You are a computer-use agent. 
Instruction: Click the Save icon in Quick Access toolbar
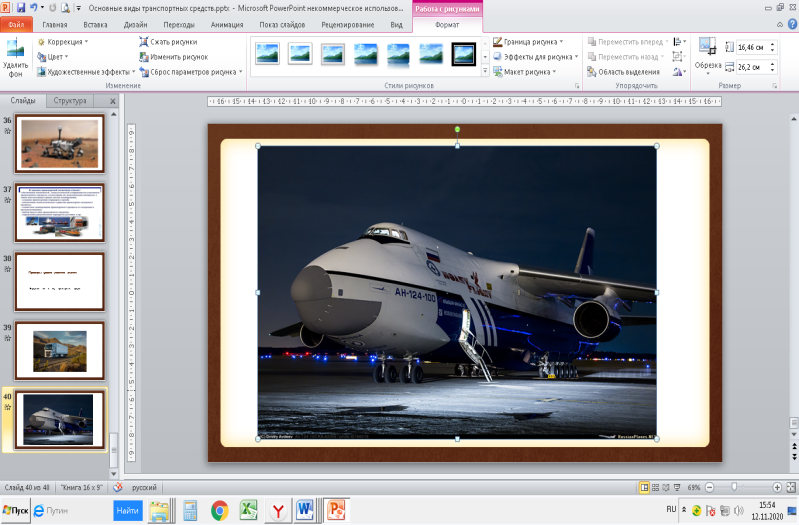[x=21, y=8]
